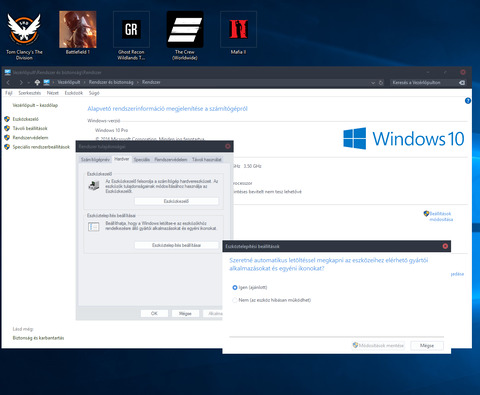Screen dimensions: 480x395
Task: Click shield icon beside Beállítások módosítása link
Action: coord(426,213)
